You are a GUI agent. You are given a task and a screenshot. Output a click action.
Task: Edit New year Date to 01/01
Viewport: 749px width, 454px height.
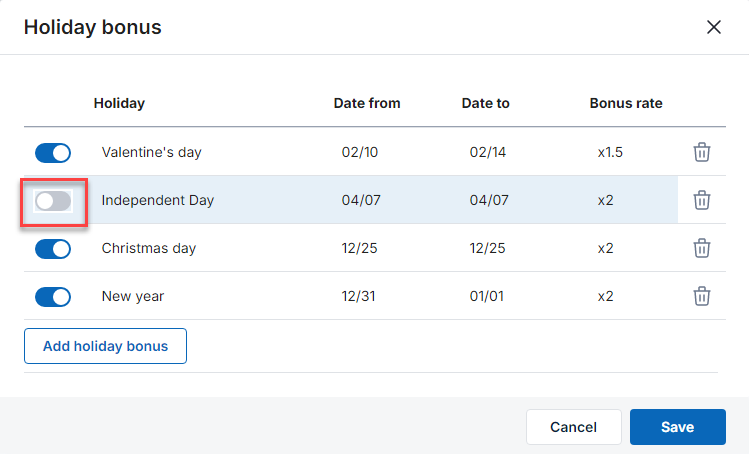[487, 296]
